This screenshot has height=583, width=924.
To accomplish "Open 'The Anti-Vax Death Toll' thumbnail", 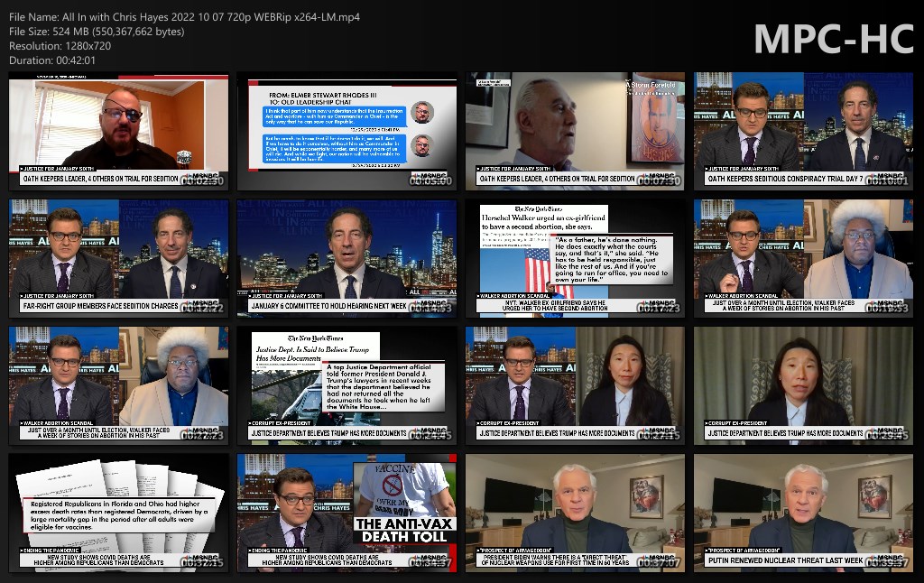I will click(x=346, y=513).
